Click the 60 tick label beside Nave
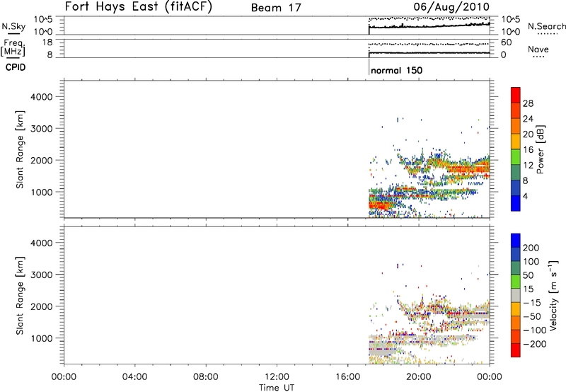The height and width of the screenshot is (392, 566). point(506,42)
